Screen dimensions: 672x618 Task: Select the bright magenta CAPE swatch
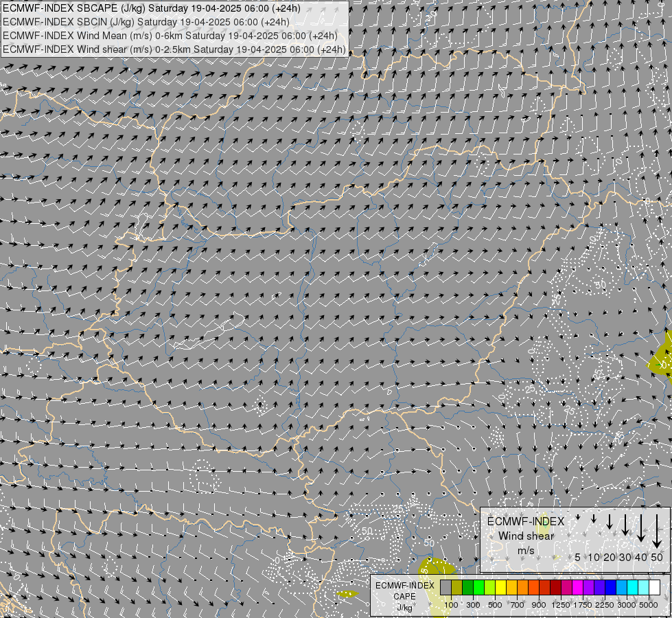(x=578, y=588)
